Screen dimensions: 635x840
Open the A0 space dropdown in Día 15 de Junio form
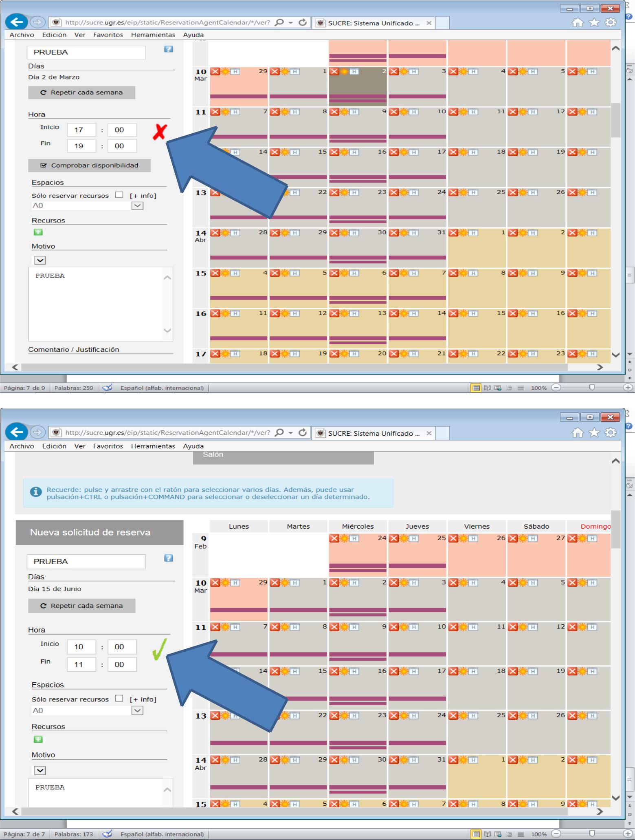[x=138, y=711]
